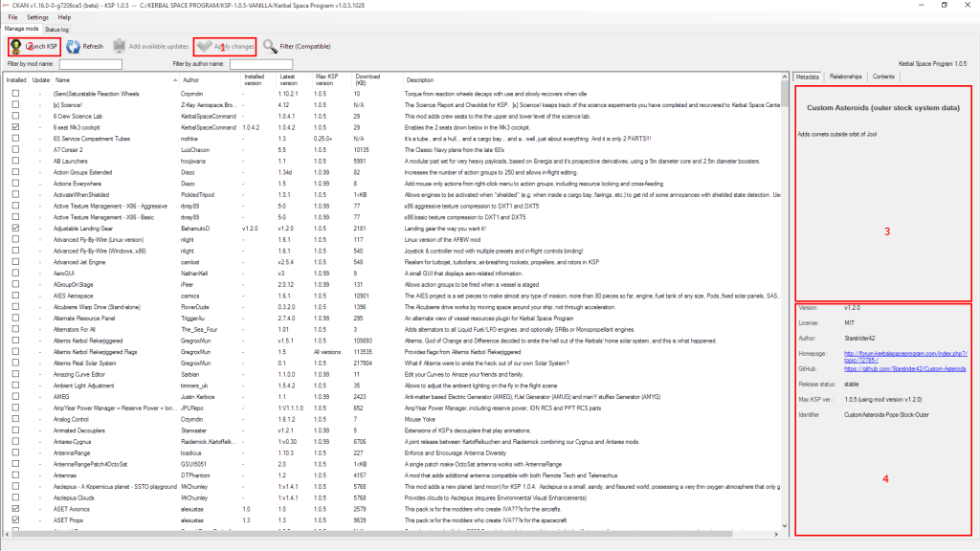Sort mods by the Author column header

point(210,80)
